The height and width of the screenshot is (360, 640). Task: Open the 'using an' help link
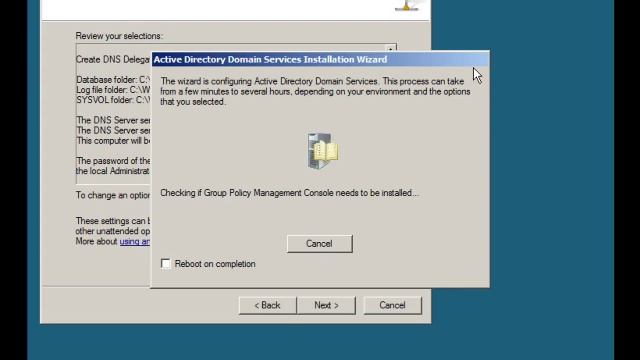click(134, 241)
